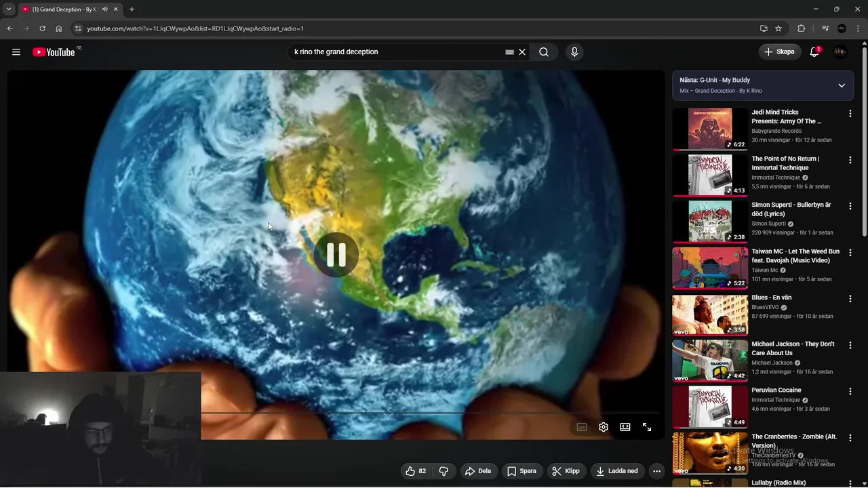
Task: Play Blues En vän thumbnail
Action: [x=710, y=314]
